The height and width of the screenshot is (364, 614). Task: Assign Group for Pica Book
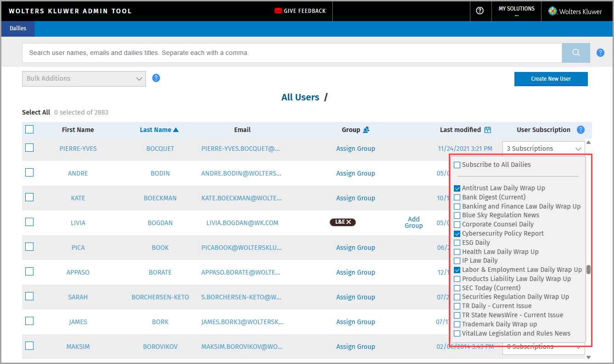(356, 248)
